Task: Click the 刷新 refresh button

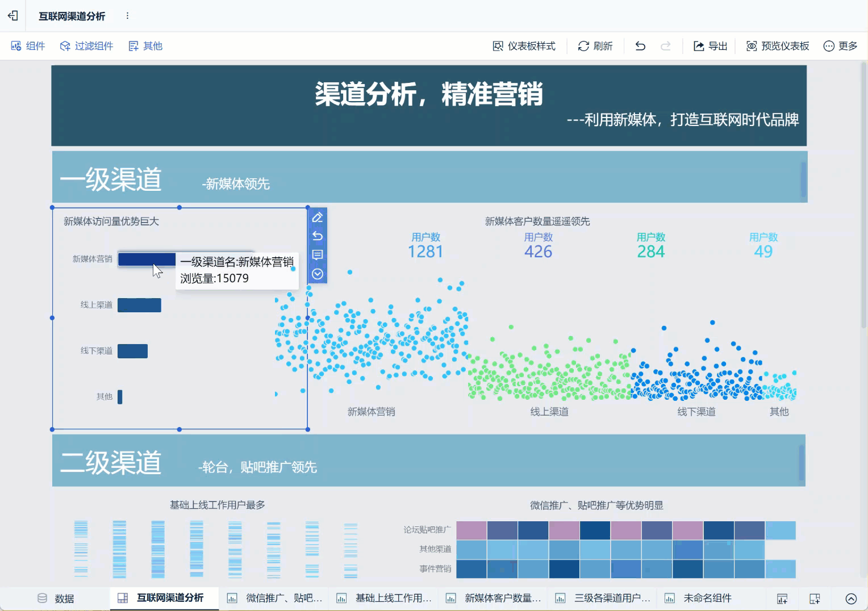Action: 595,46
